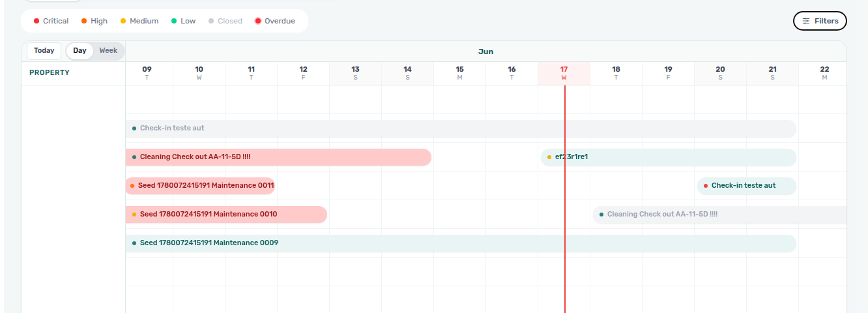The width and height of the screenshot is (868, 313).
Task: Jump to Today in calendar
Action: [44, 51]
